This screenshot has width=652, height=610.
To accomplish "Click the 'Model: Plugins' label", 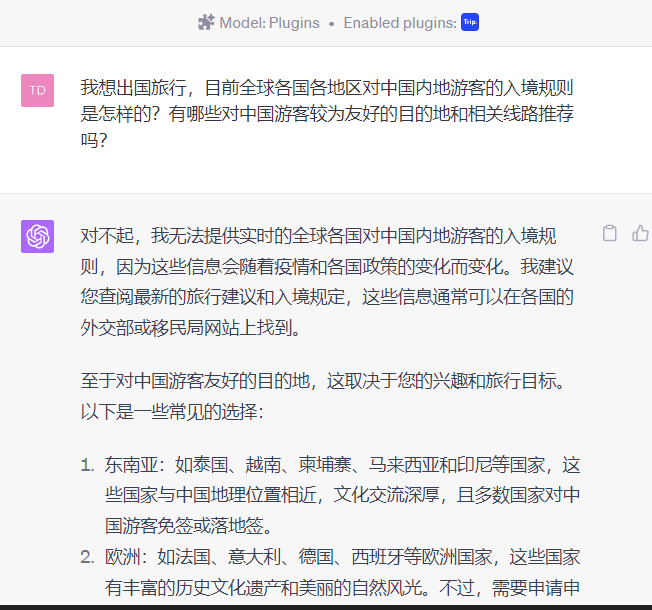I will 269,22.
